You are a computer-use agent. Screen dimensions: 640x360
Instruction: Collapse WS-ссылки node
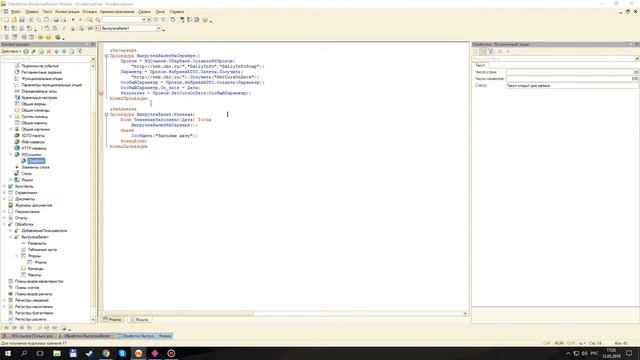11,155
